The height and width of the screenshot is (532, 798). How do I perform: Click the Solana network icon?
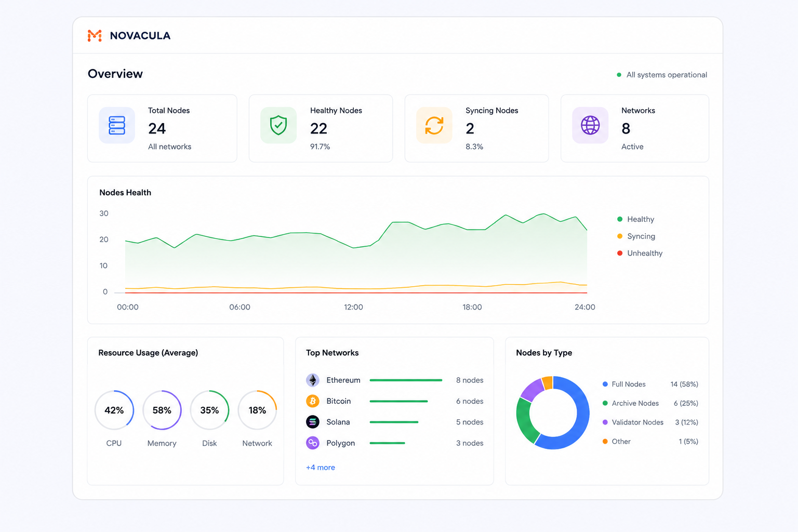click(x=313, y=422)
